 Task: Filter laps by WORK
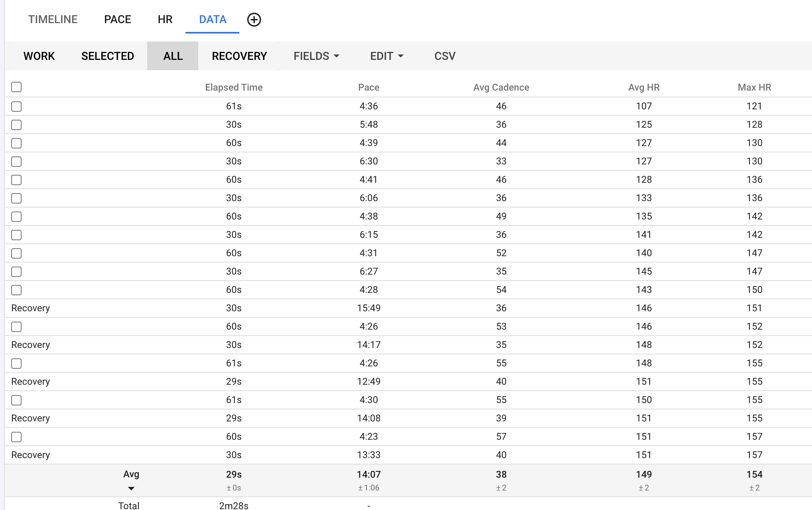39,56
